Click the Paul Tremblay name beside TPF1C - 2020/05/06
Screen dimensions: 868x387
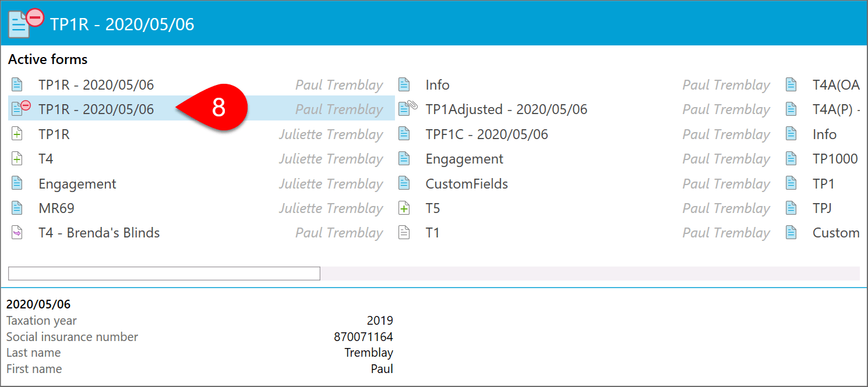pos(726,134)
